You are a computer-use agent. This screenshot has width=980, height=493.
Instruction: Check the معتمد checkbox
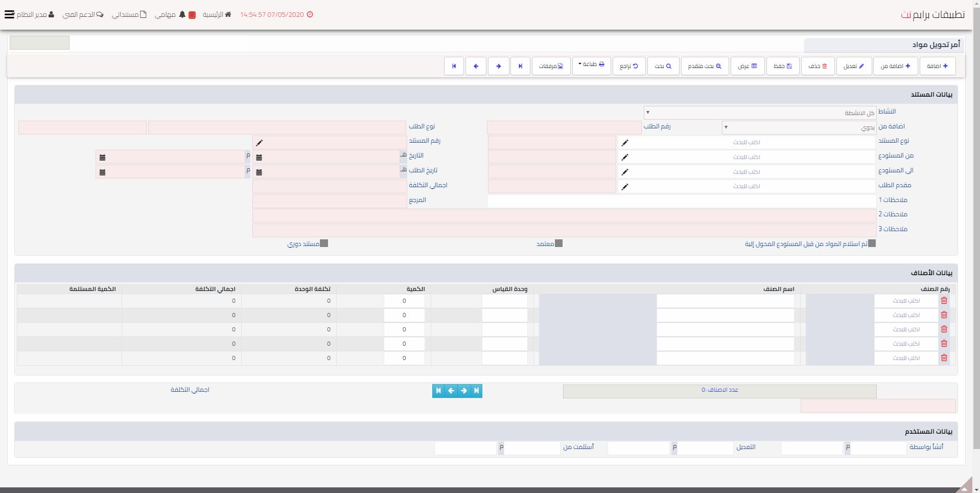(x=558, y=243)
